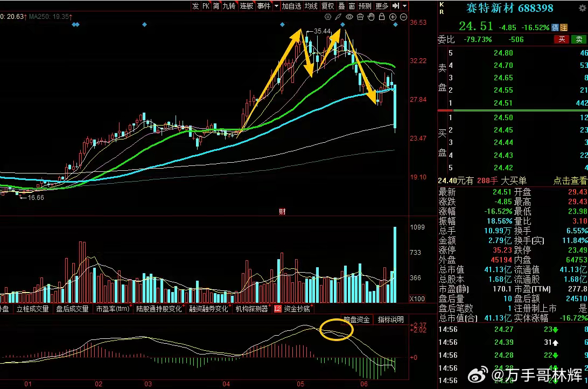The image size is (588, 389).
Task: Click the K label in quote panel
Action: tap(442, 4)
